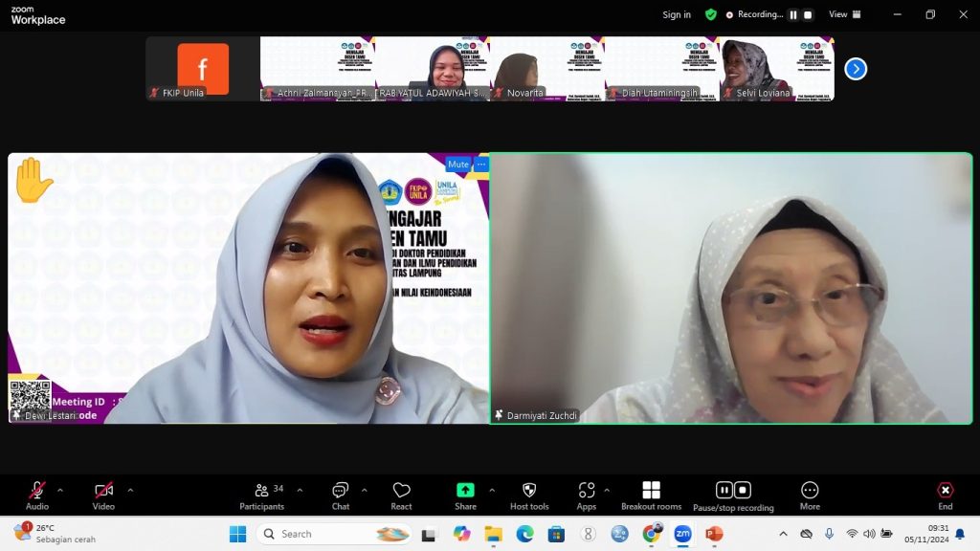Image resolution: width=980 pixels, height=551 pixels.
Task: Expand the Video options arrow
Action: coord(130,490)
